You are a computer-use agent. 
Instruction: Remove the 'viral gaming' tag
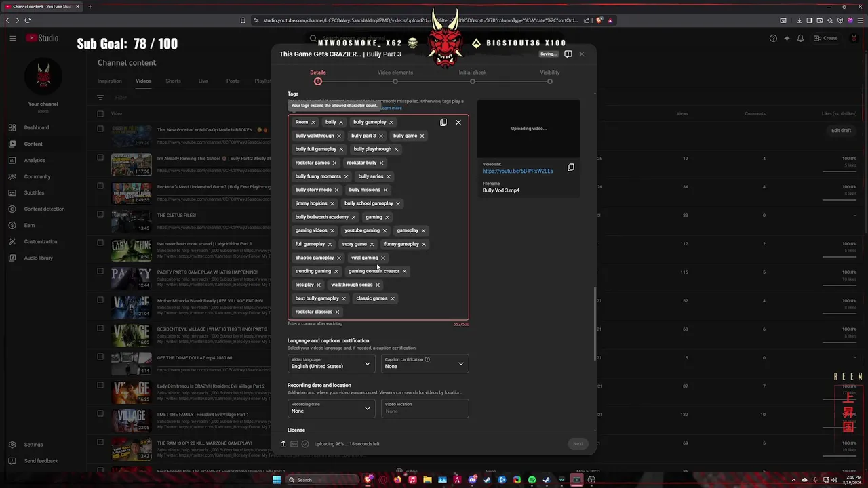click(382, 258)
